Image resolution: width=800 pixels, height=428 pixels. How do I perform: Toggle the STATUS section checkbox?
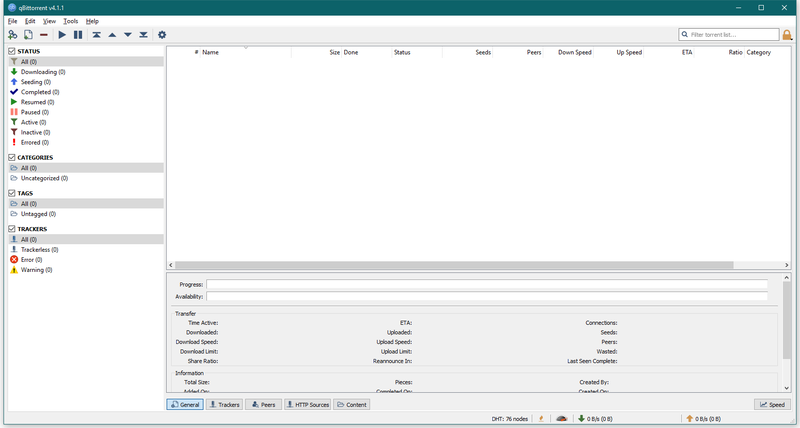12,51
